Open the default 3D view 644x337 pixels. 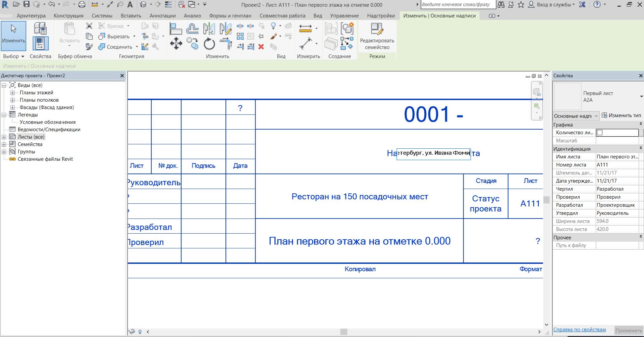pyautogui.click(x=144, y=5)
